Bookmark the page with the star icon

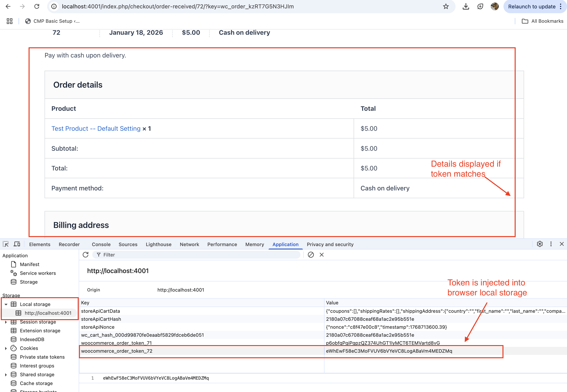[x=446, y=6]
